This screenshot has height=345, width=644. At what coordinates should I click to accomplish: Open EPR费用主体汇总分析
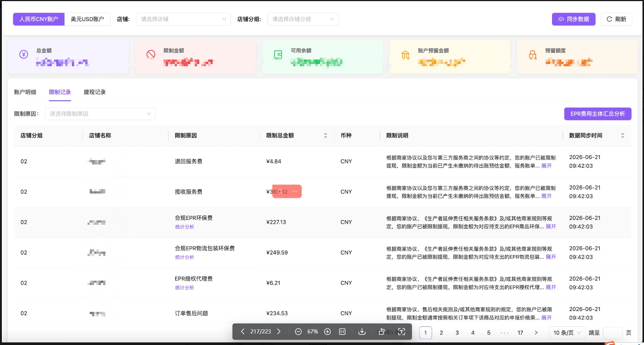click(x=597, y=114)
